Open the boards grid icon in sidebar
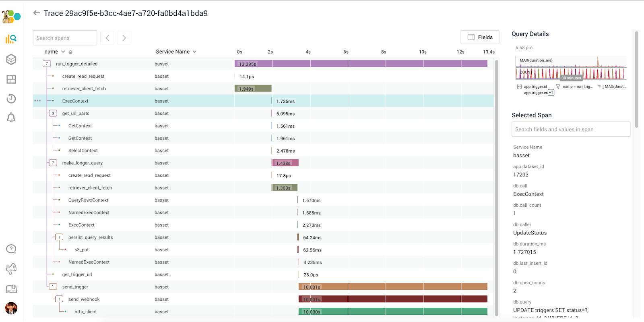The width and height of the screenshot is (644, 322). tap(11, 79)
